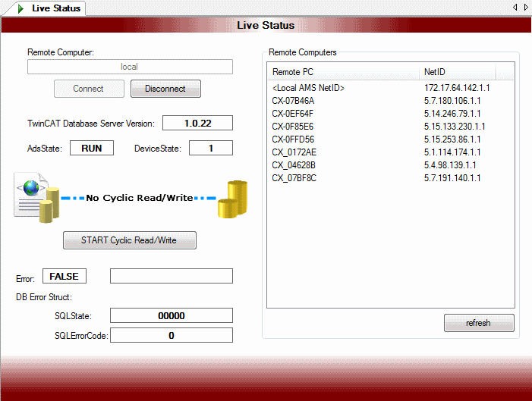The height and width of the screenshot is (401, 532).
Task: Select the CX-0F85E6 row
Action: tap(391, 127)
